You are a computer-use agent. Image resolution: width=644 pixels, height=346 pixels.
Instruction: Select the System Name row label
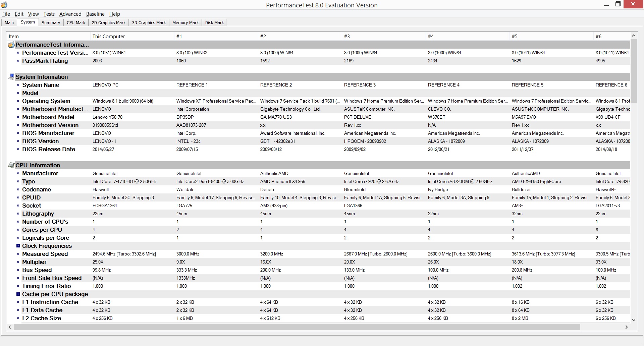click(41, 85)
